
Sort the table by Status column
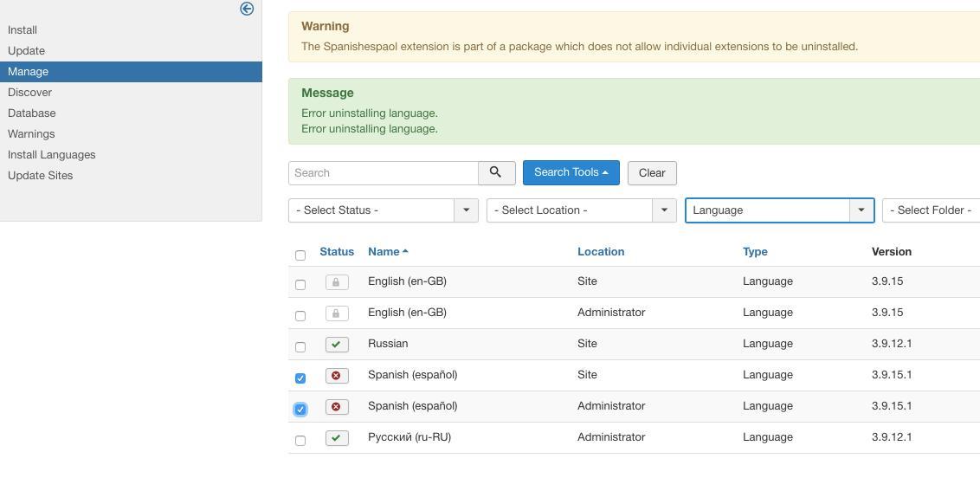pos(337,252)
